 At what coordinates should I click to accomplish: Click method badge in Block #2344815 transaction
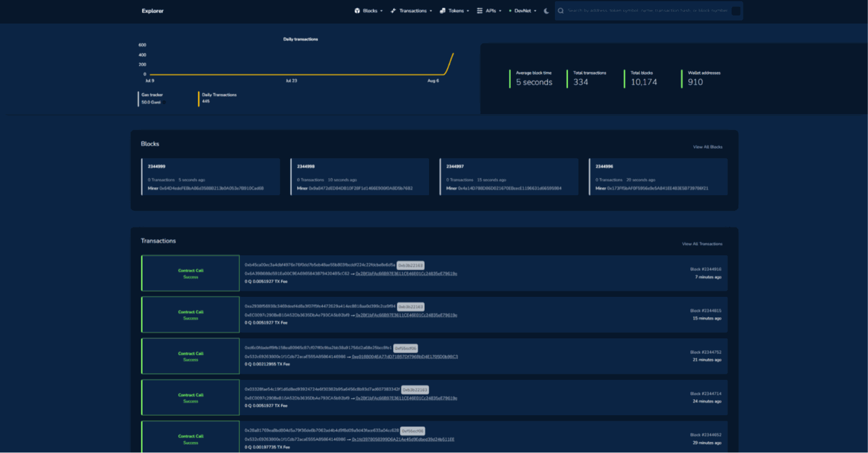(410, 307)
